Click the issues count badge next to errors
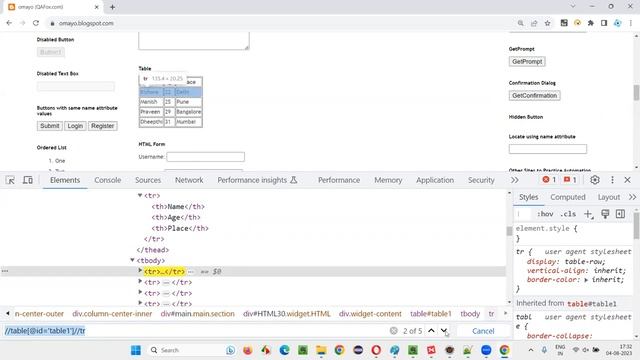Image resolution: width=640 pixels, height=360 pixels. [570, 180]
